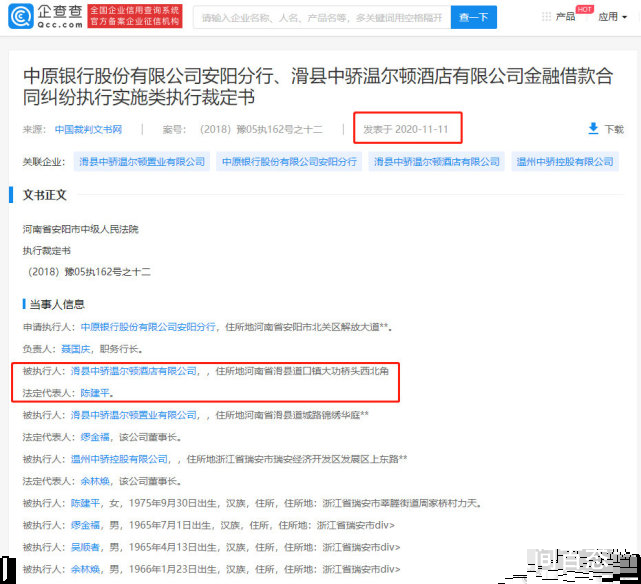641x584 pixels.
Task: Click the blue 查一下 search button
Action: pyautogui.click(x=474, y=17)
